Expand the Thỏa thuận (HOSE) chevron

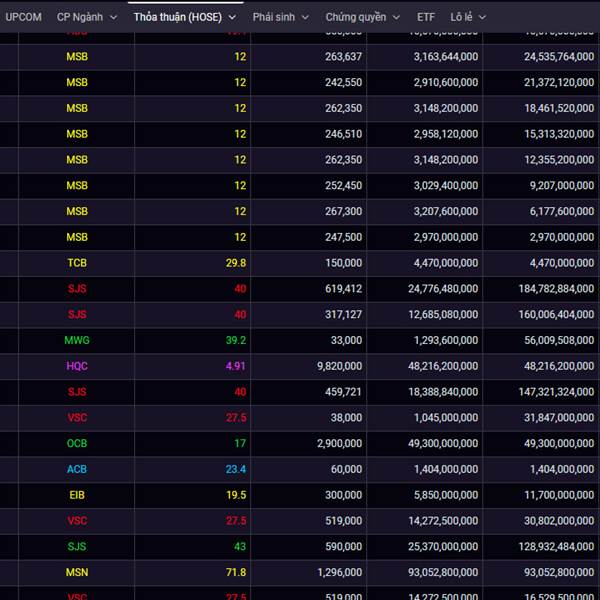[232, 18]
